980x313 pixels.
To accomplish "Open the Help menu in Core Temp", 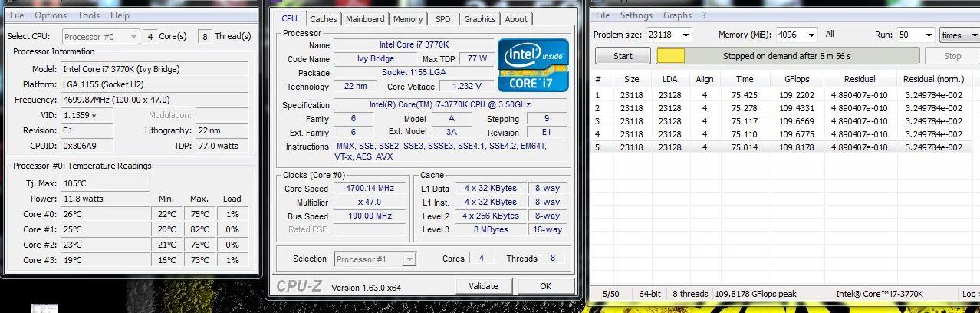I will [120, 15].
